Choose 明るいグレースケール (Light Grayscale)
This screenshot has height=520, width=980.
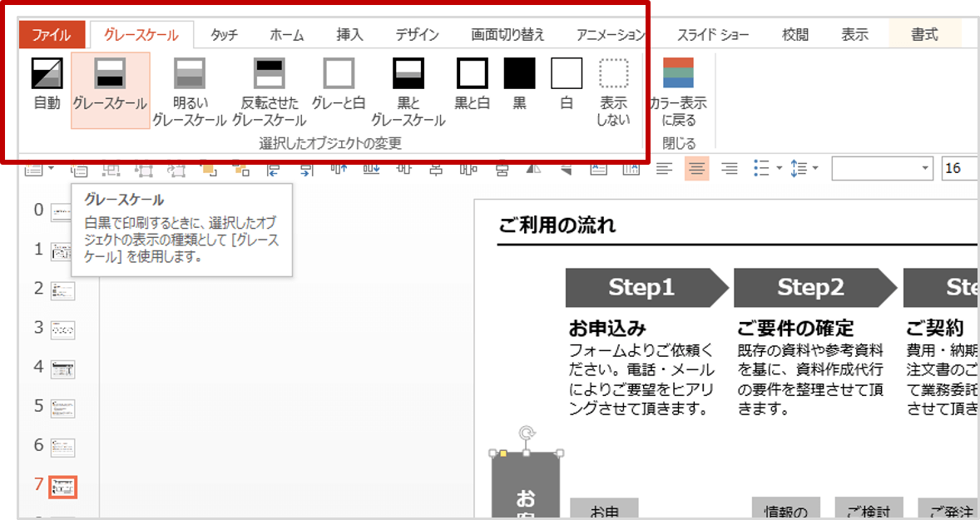point(190,92)
